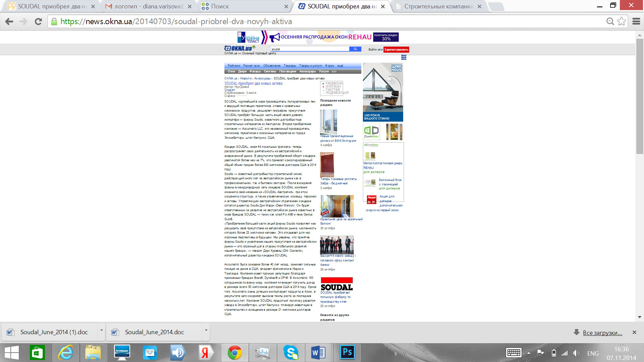Open the ribbon-cutting ceremony news thumbnail
The height and width of the screenshot is (362, 644).
point(337,245)
